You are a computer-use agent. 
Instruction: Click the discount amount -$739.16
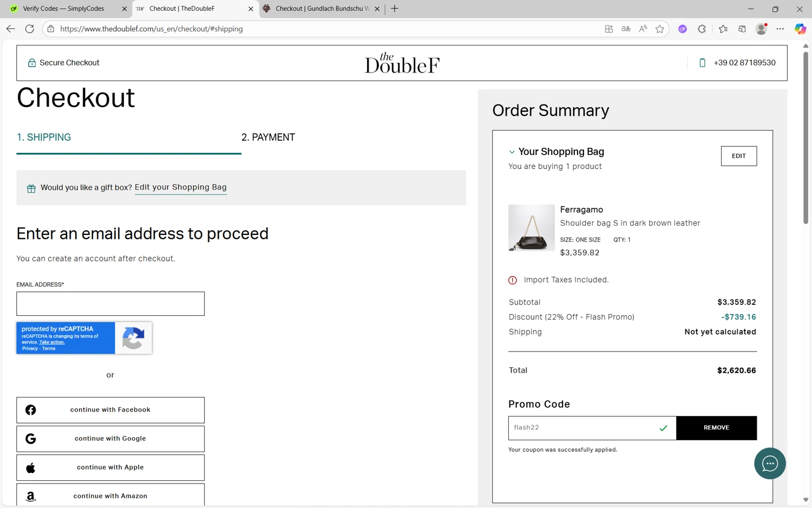(738, 317)
